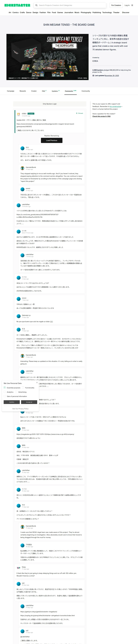The image size is (138, 644).
Task: Click the Search Projects input field
Action: click(x=72, y=5)
